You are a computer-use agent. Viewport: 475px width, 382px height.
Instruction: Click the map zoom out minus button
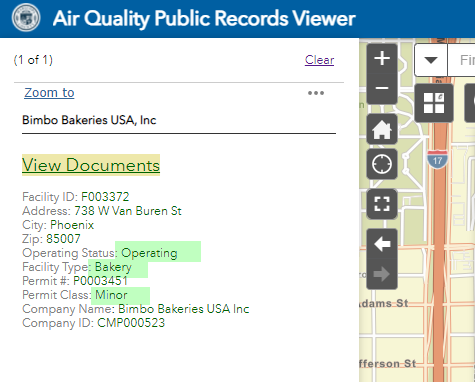(382, 89)
